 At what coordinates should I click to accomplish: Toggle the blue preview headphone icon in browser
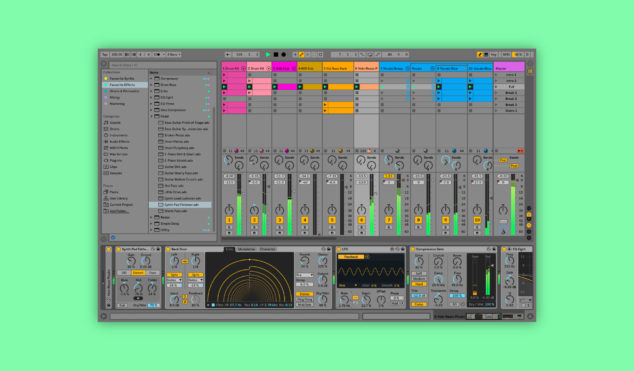[x=113, y=238]
